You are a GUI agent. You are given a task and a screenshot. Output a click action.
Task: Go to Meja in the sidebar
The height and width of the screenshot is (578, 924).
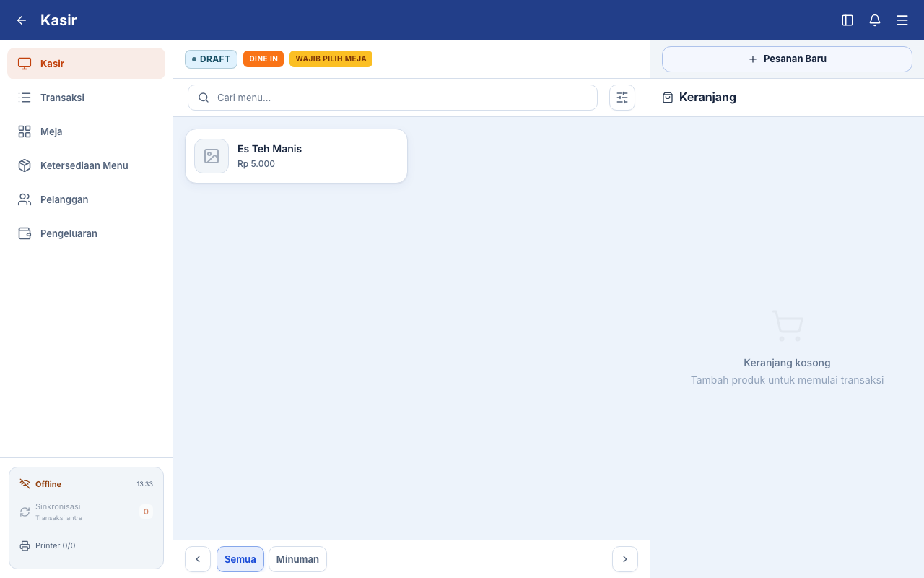point(87,131)
